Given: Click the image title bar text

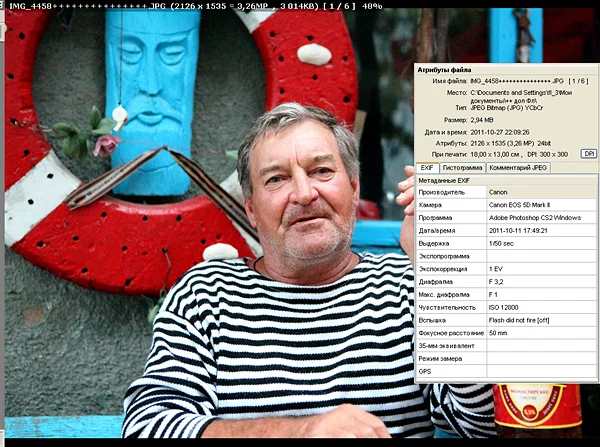Looking at the screenshot, I should (195, 6).
